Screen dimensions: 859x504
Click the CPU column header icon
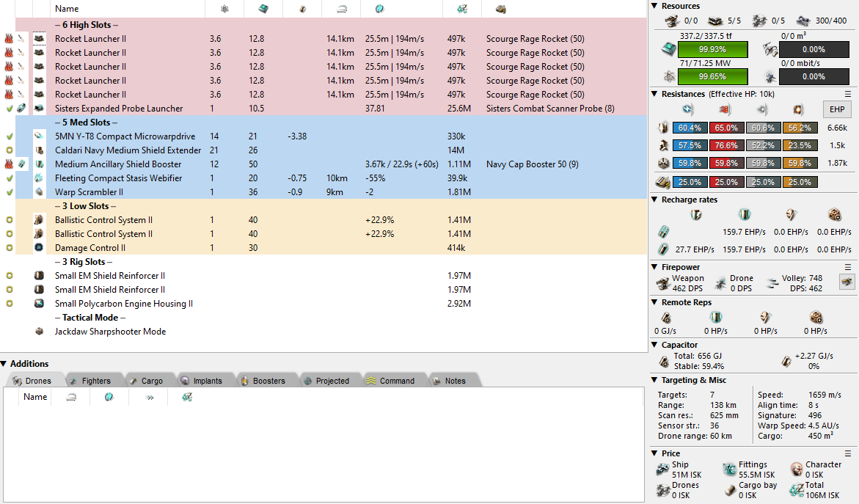[263, 9]
